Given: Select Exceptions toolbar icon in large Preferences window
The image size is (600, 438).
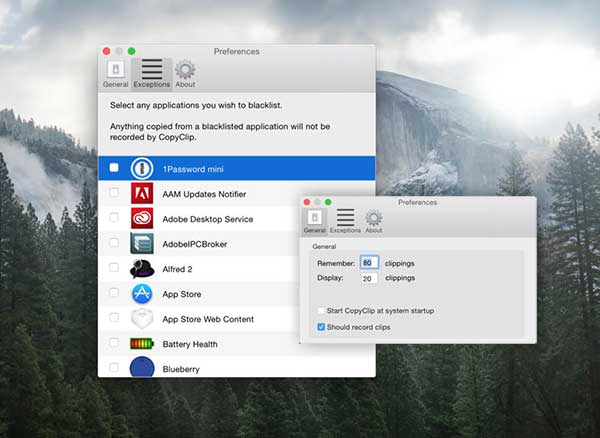Looking at the screenshot, I should [x=152, y=70].
